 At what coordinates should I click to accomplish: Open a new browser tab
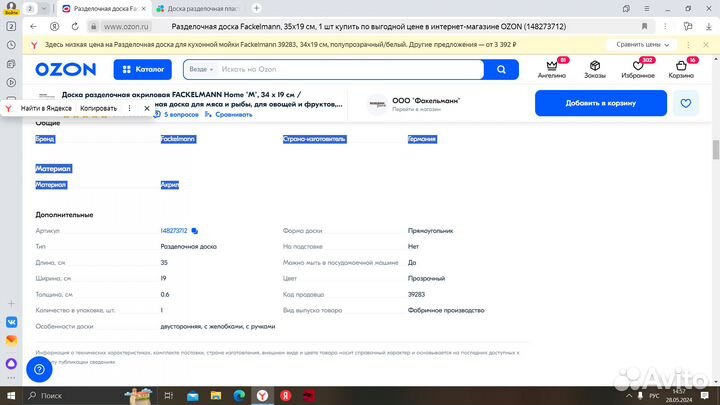click(257, 8)
